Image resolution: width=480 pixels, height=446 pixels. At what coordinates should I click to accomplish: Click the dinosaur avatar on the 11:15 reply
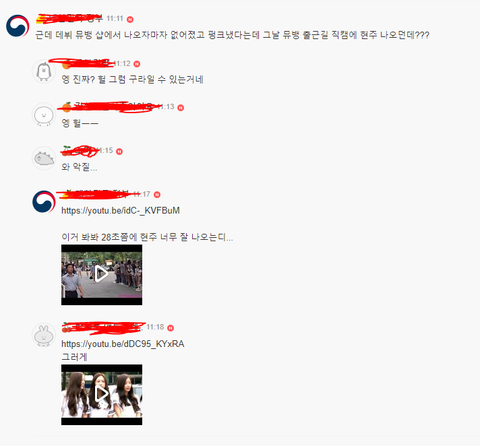tap(44, 158)
